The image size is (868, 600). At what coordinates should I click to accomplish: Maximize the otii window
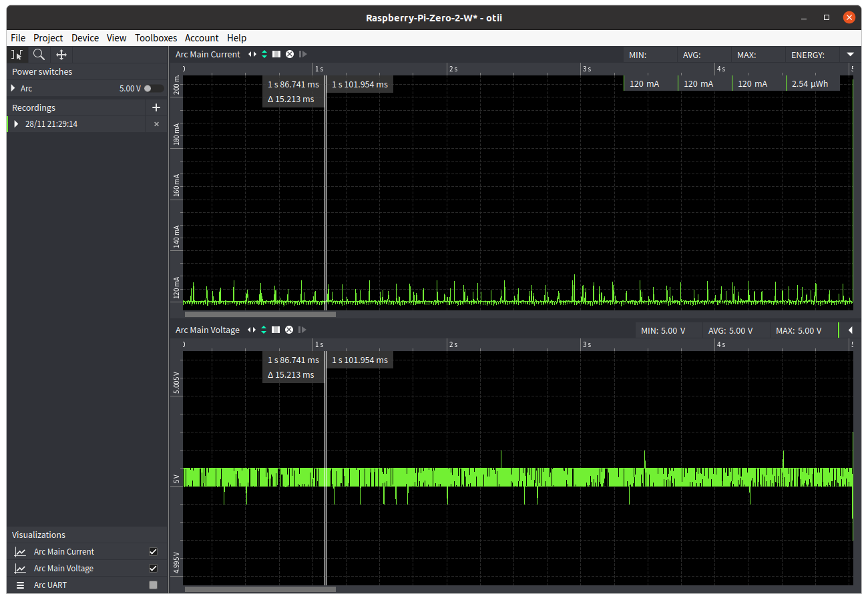(827, 17)
